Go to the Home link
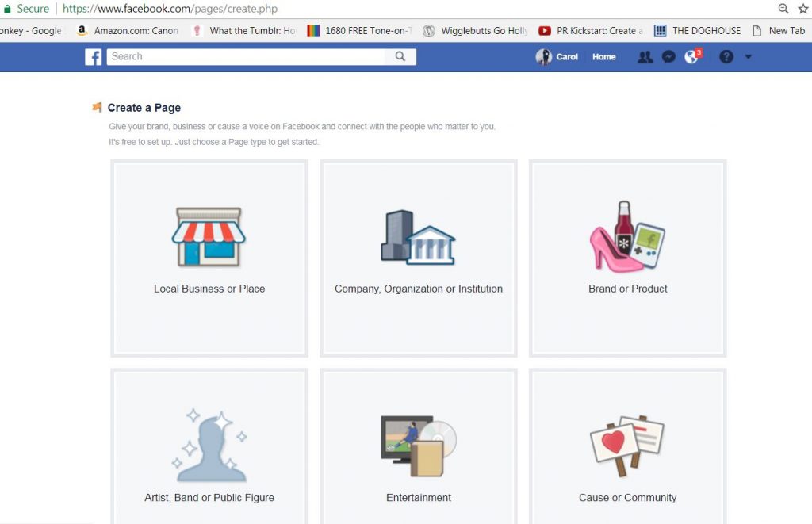Screen dimensions: 812x524 603,57
